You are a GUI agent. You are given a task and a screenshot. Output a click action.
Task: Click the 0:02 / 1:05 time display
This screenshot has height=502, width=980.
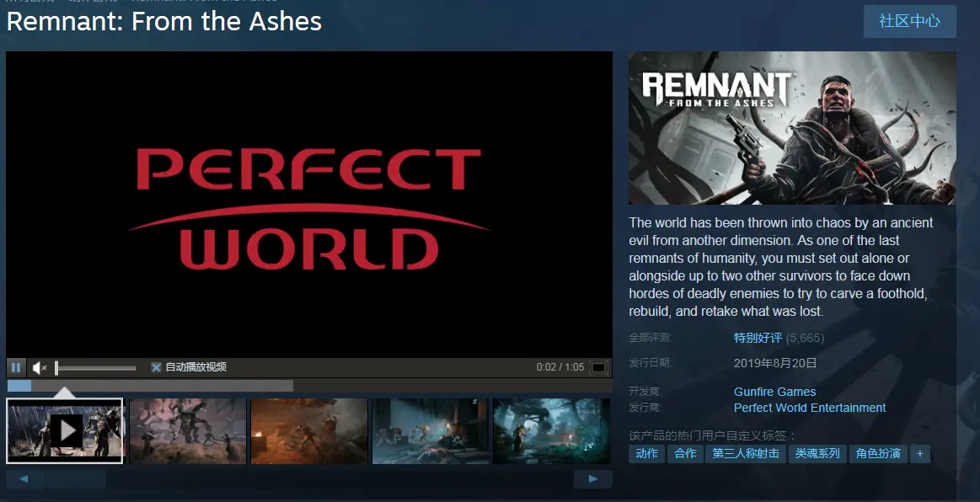tap(560, 367)
